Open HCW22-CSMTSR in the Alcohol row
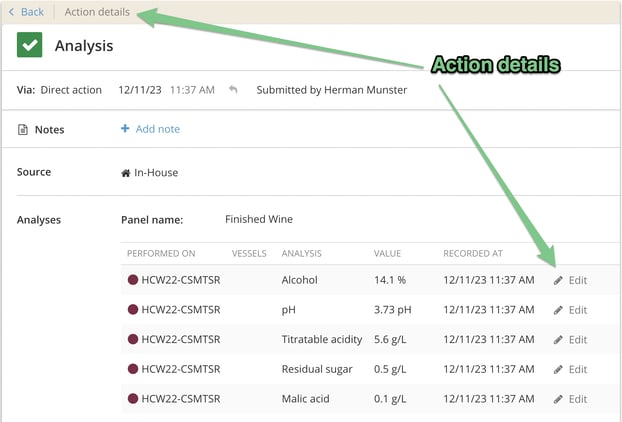This screenshot has width=622, height=422. [x=181, y=280]
